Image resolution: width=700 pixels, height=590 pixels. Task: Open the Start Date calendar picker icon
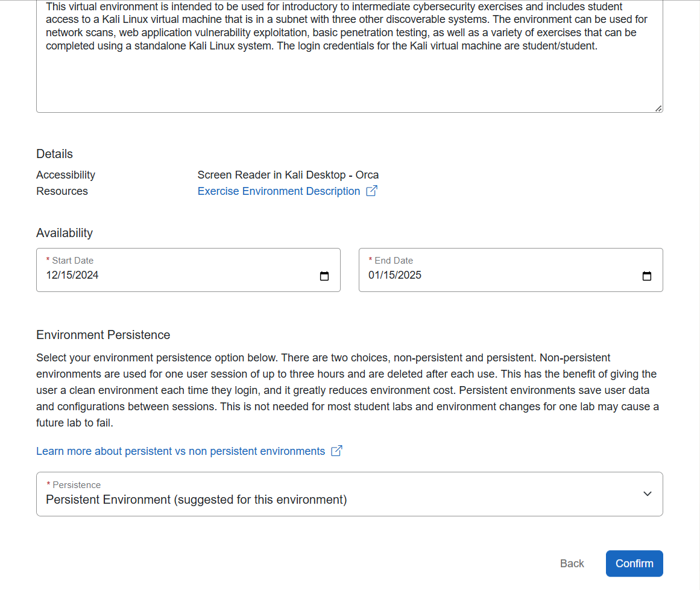point(324,276)
